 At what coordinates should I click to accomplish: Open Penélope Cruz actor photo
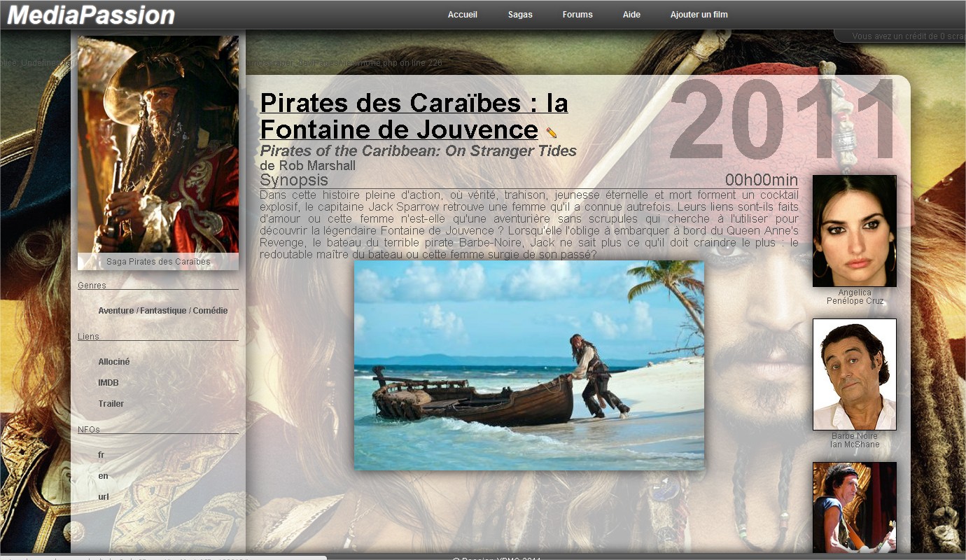855,231
